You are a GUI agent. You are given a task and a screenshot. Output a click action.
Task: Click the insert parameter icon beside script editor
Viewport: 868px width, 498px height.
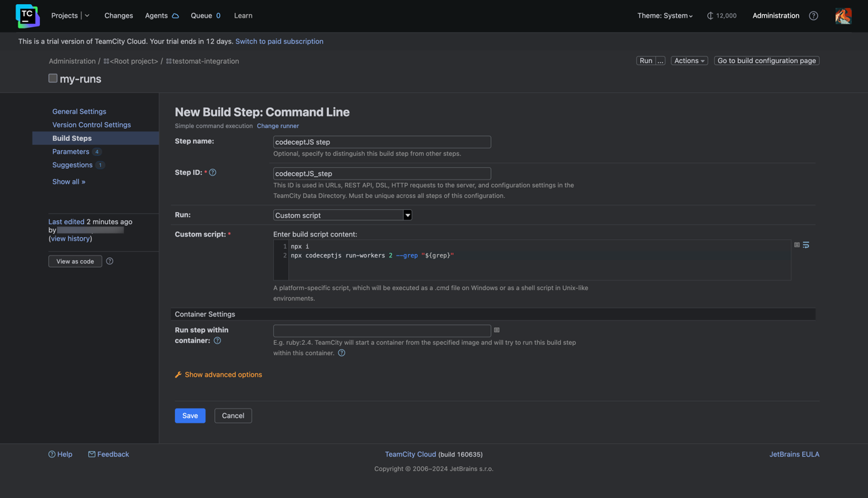[797, 245]
